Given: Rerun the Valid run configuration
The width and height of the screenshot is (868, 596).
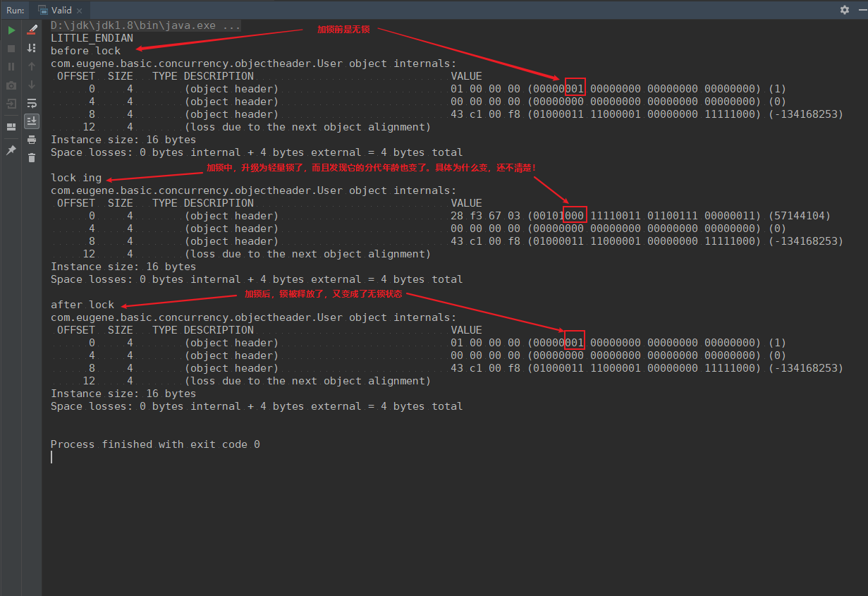Looking at the screenshot, I should point(11,30).
